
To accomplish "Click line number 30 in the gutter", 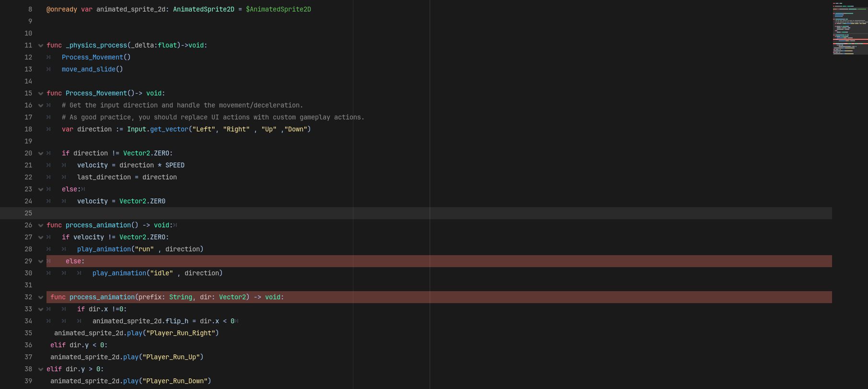I will tap(28, 273).
